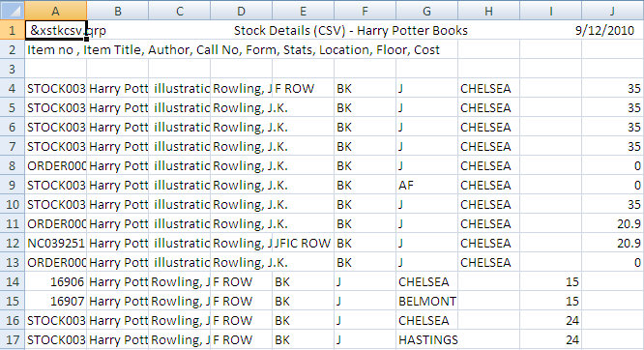Click the AF cell in row 9

click(x=426, y=185)
